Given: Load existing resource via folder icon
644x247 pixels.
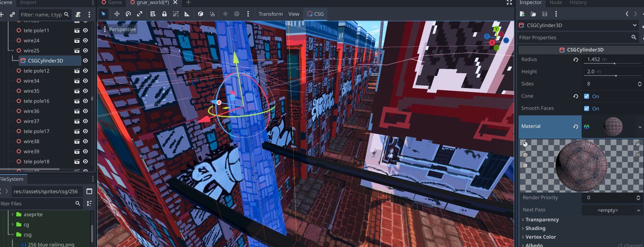Looking at the screenshot, I should coord(533,14).
